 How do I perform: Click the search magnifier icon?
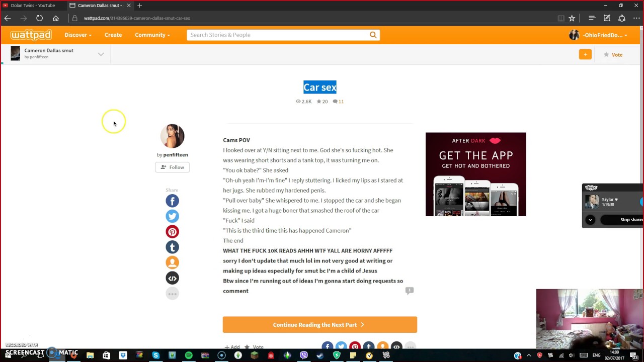pos(373,35)
